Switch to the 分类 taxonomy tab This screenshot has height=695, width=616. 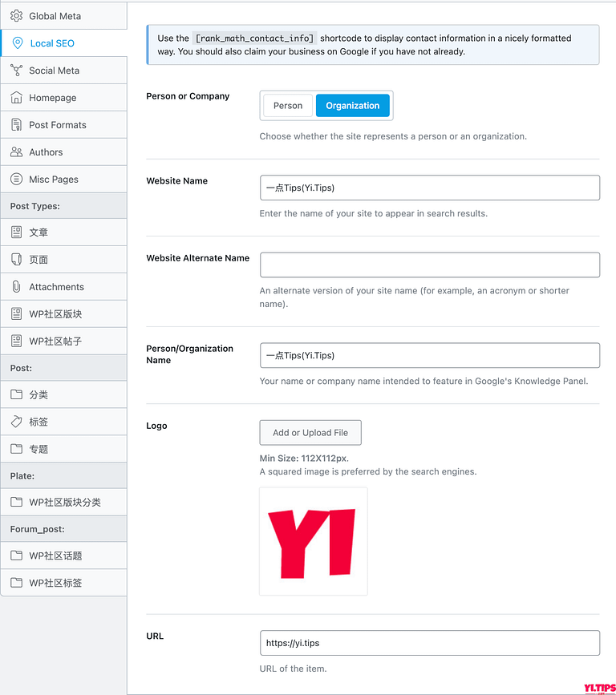pyautogui.click(x=63, y=394)
